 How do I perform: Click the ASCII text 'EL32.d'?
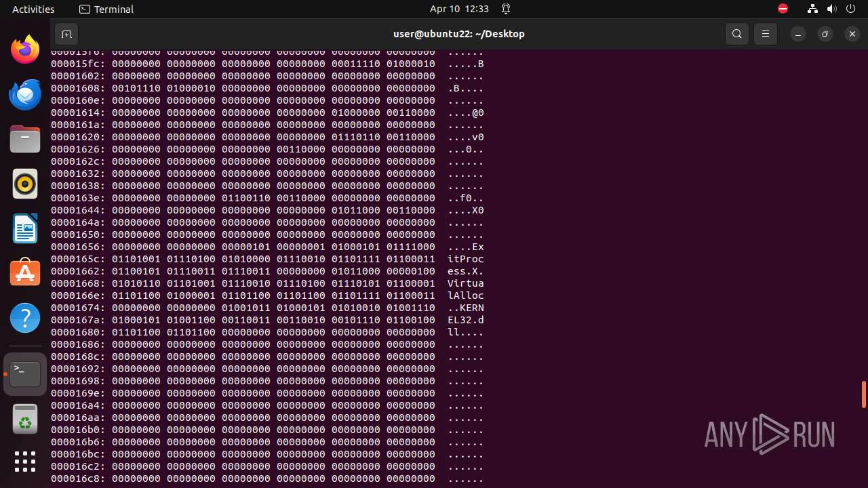click(x=465, y=320)
